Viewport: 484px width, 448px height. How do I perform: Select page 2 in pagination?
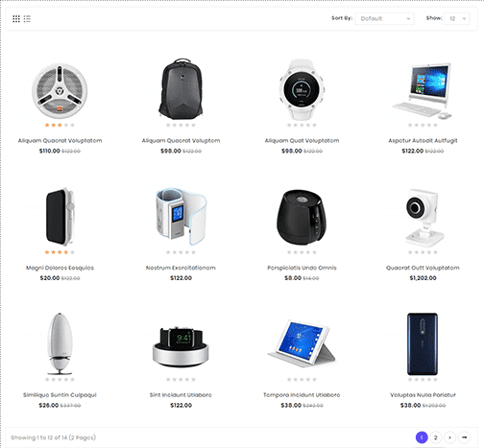coord(435,437)
